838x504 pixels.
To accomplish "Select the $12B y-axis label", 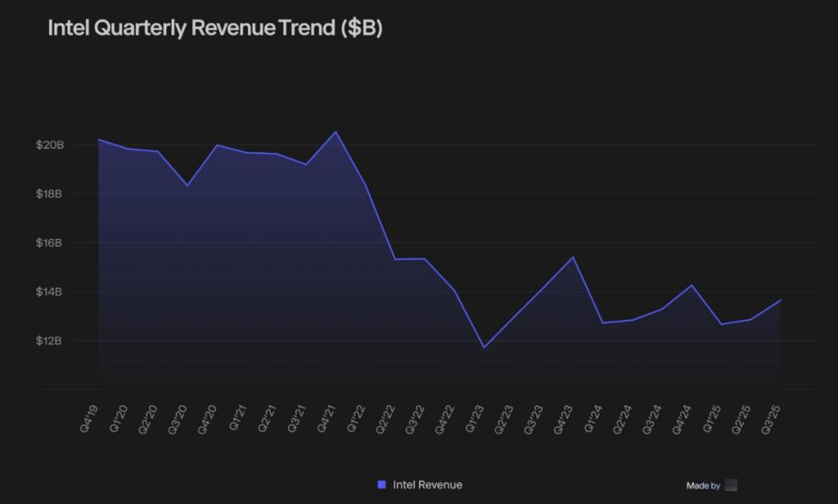I will click(50, 340).
